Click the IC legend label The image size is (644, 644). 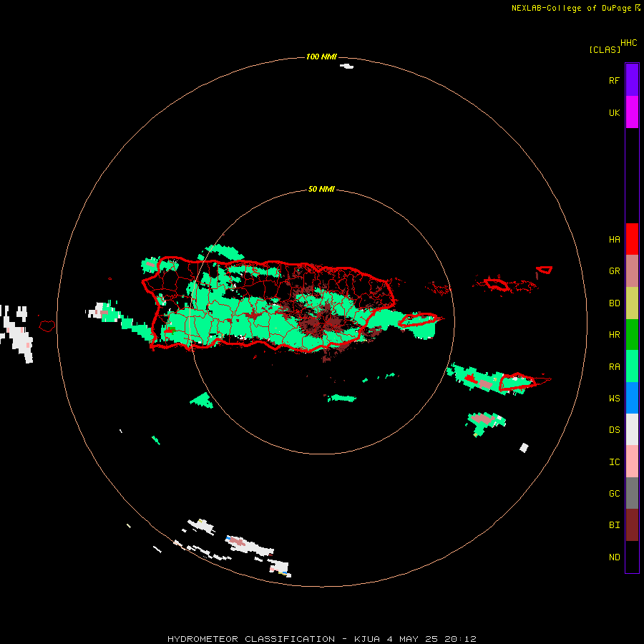coord(614,462)
